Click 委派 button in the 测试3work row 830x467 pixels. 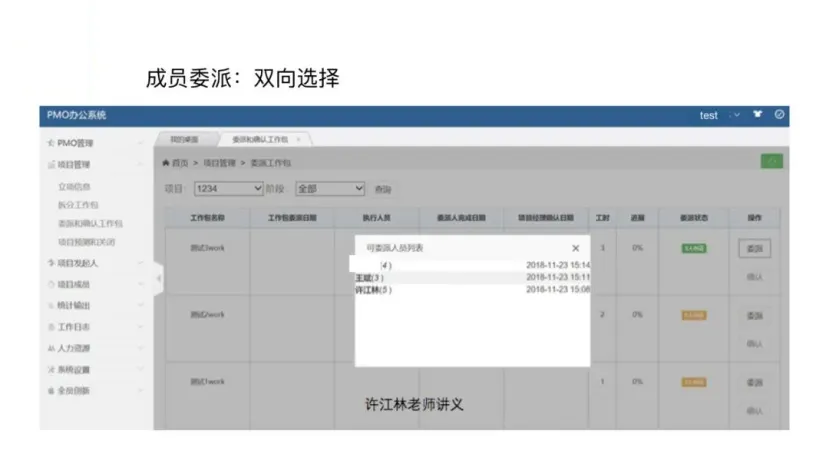tap(754, 248)
